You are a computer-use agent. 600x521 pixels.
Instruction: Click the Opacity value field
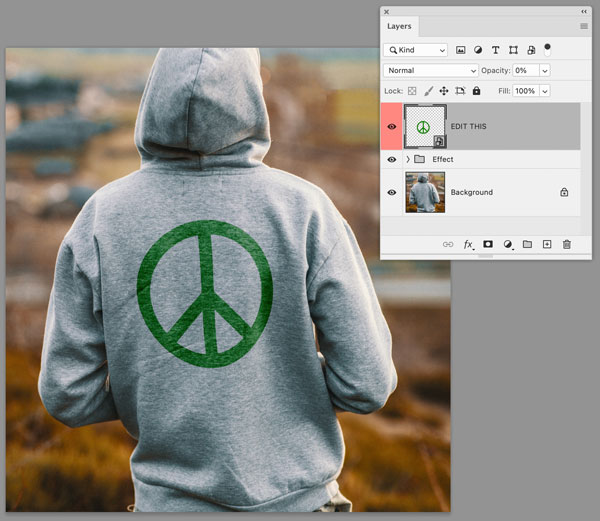[x=526, y=71]
